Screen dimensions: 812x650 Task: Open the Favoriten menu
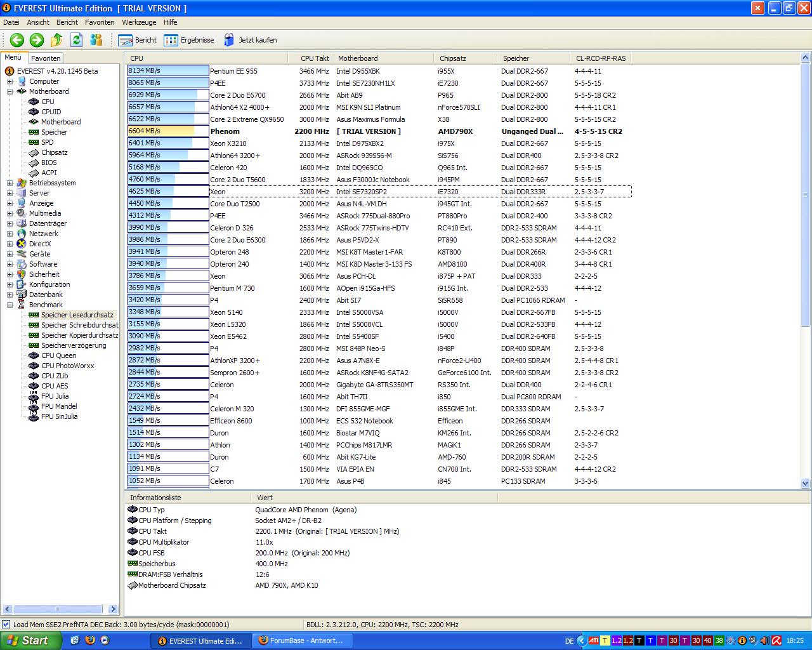pyautogui.click(x=100, y=22)
